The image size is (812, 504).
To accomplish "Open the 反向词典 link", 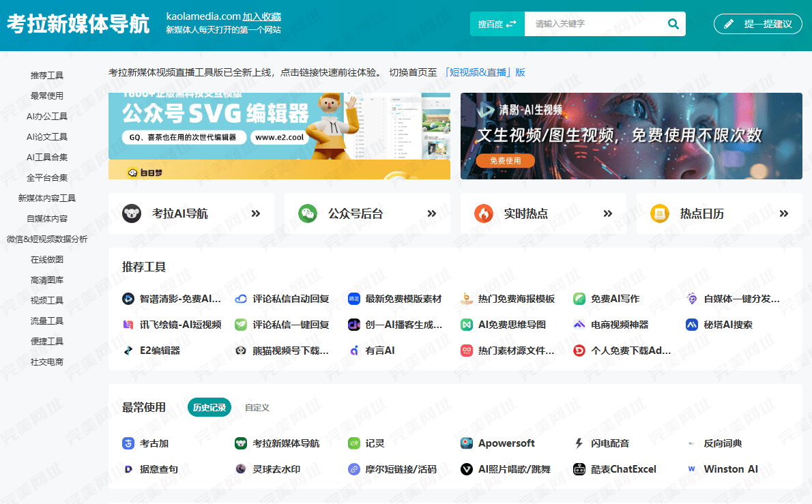I will pos(723,443).
